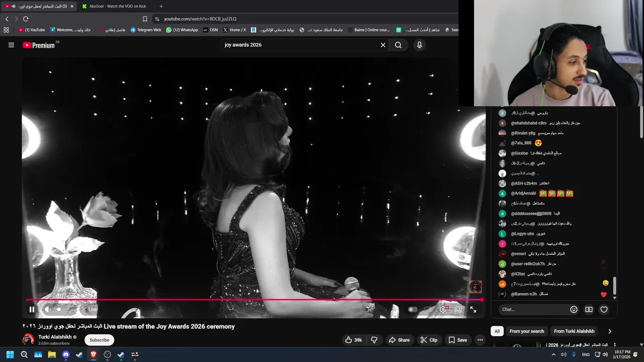Open browser apps grid icon

(x=6, y=30)
